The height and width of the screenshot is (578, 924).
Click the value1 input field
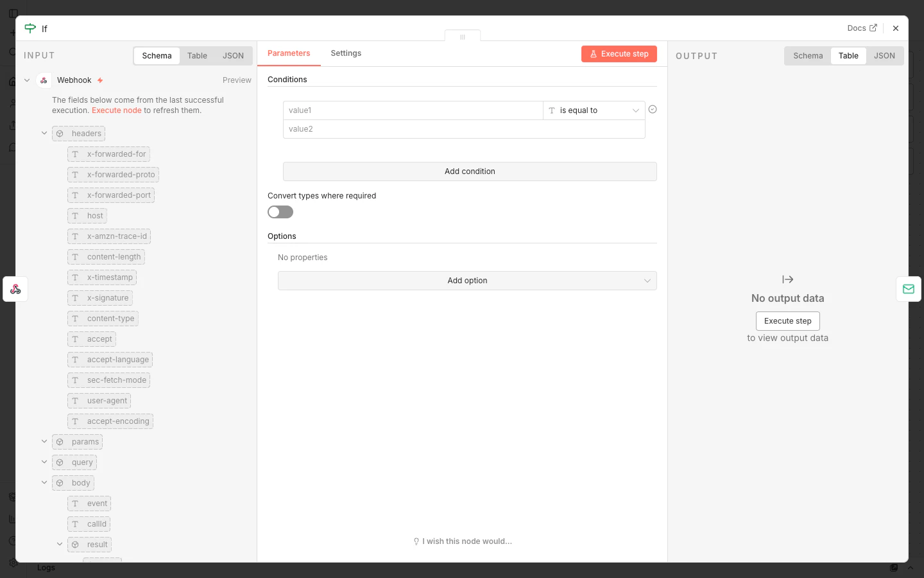413,110
